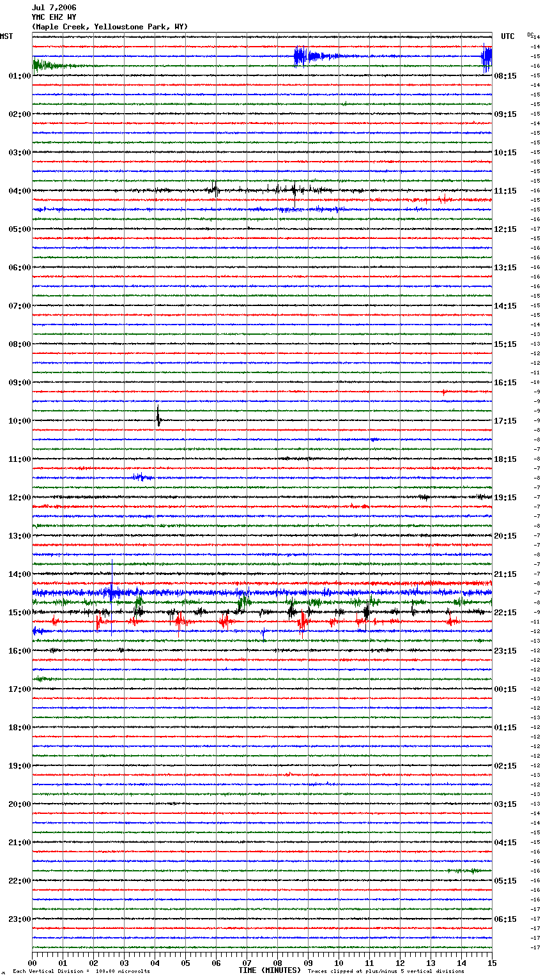Select the 01:00 MST time label
This screenshot has height=980, width=543.
(20, 76)
